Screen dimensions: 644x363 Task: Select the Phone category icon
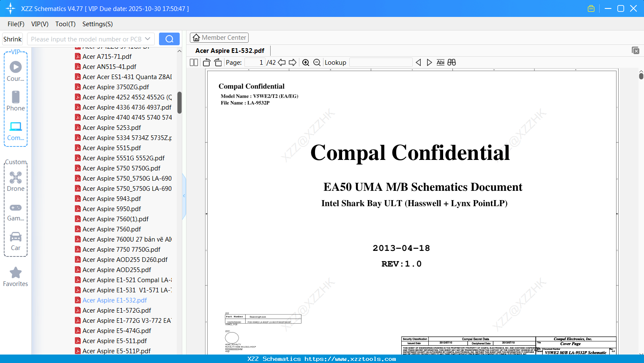point(16,101)
